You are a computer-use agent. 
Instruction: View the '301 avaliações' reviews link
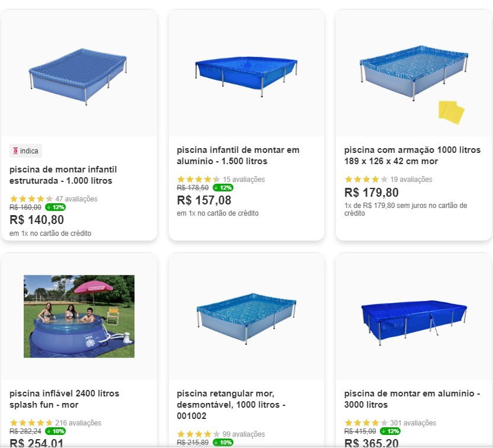click(x=413, y=423)
